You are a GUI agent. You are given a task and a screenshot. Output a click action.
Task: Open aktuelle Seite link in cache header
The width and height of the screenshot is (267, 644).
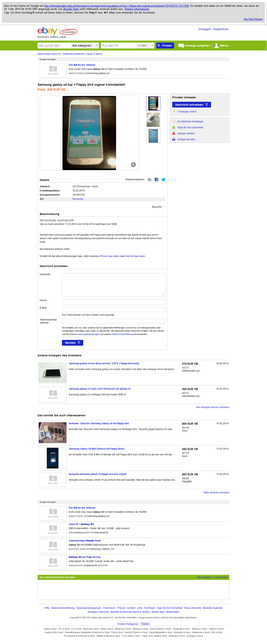point(71,9)
